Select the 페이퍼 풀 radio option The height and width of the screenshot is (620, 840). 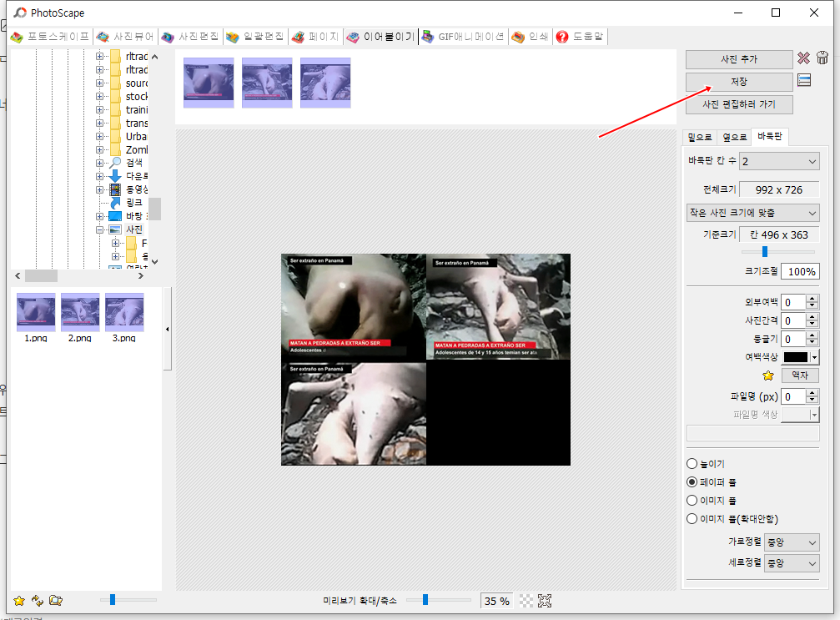pyautogui.click(x=712, y=482)
